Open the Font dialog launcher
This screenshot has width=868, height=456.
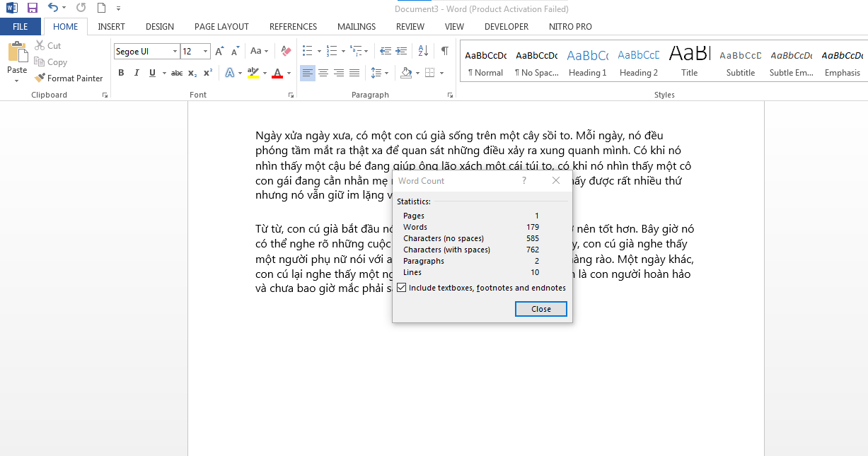291,95
